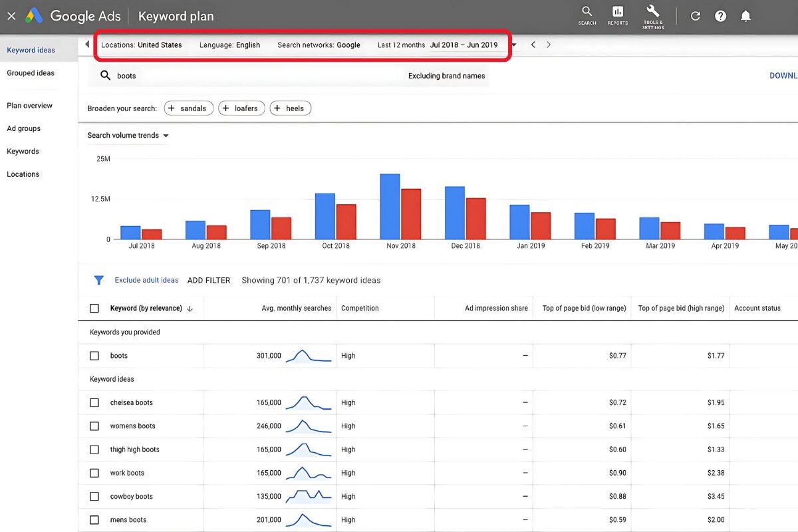Click the Exclude adult ideas link
This screenshot has width=798, height=532.
point(146,281)
